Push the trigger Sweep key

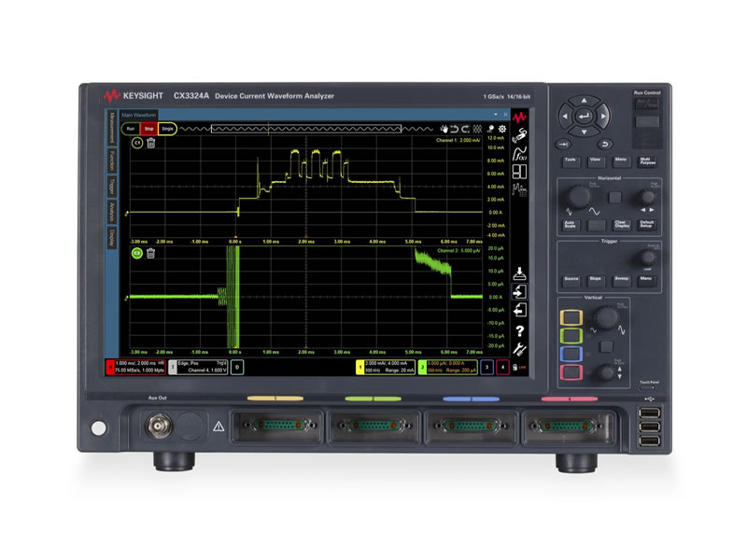(x=621, y=280)
